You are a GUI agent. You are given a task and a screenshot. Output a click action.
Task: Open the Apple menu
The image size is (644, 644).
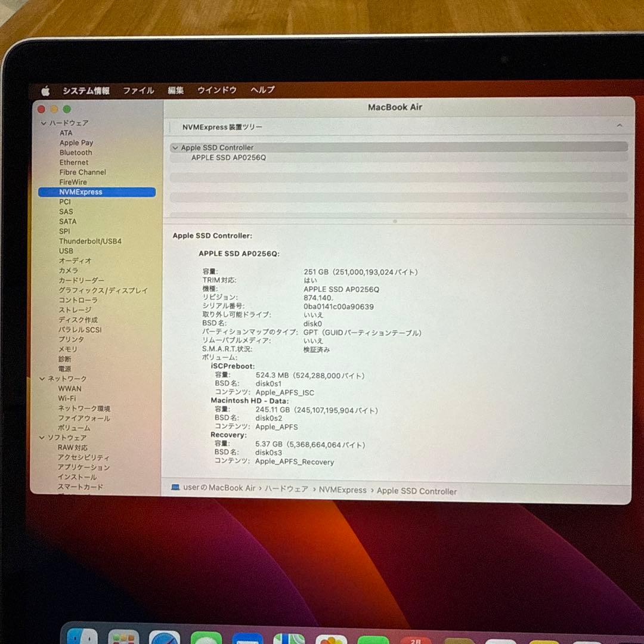[45, 91]
